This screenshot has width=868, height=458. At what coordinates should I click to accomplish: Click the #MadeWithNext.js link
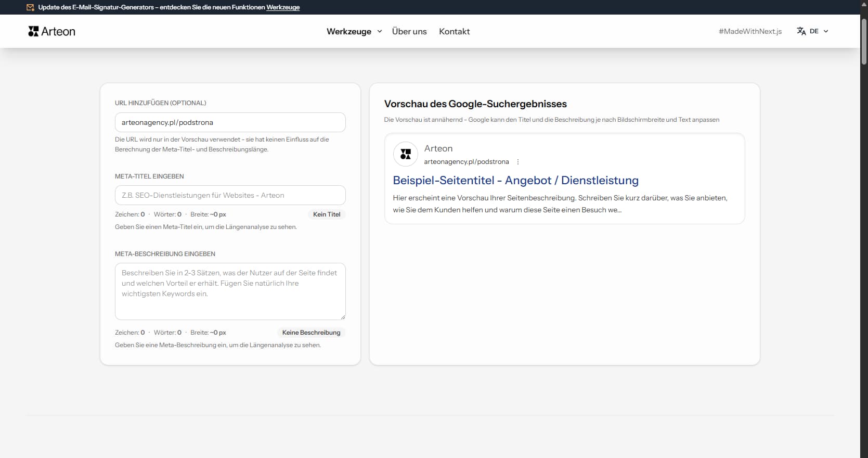(750, 31)
